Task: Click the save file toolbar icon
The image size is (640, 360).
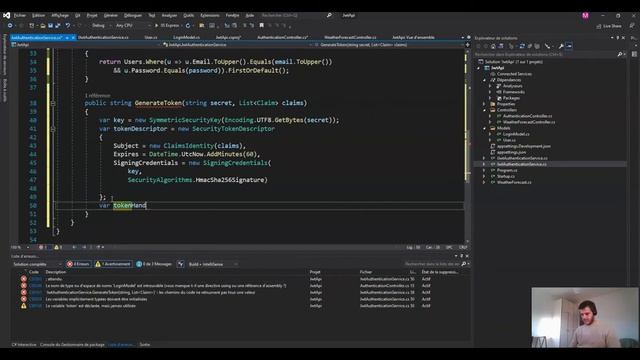Action: point(50,25)
